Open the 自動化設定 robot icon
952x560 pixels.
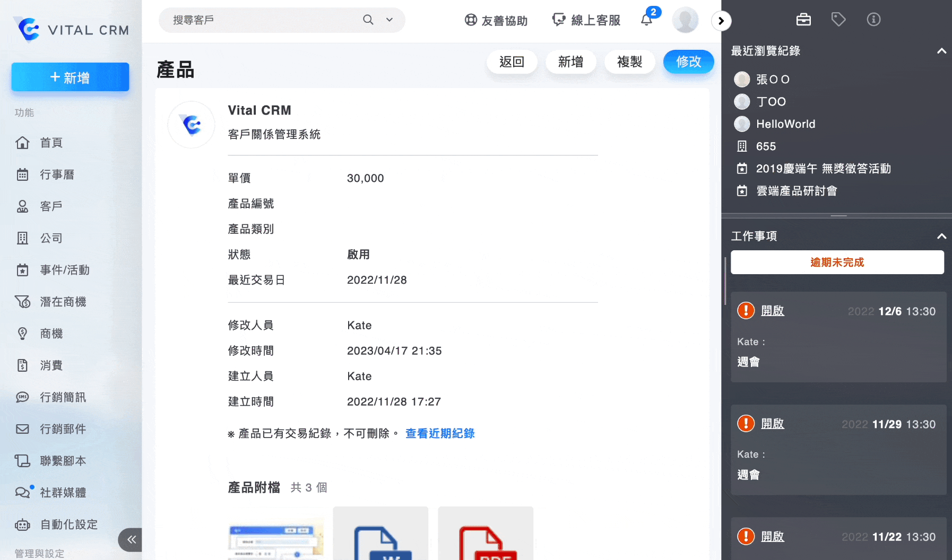[x=22, y=524]
